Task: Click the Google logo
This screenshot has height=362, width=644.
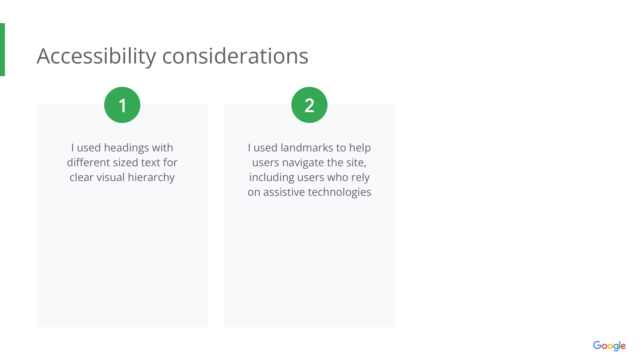Action: coord(609,346)
